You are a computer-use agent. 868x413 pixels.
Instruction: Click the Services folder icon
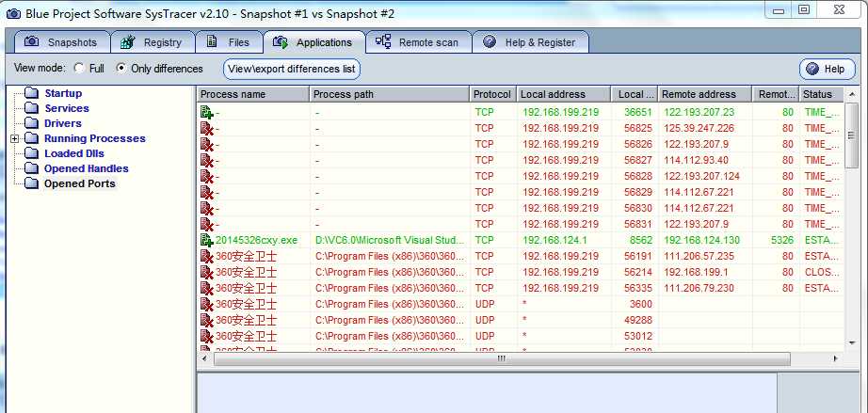pyautogui.click(x=32, y=108)
